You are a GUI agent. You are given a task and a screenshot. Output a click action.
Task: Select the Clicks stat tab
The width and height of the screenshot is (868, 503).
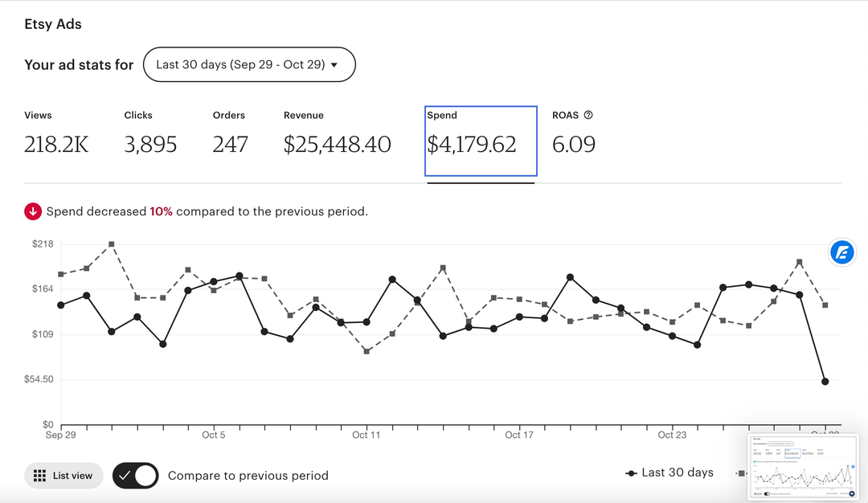pos(150,134)
